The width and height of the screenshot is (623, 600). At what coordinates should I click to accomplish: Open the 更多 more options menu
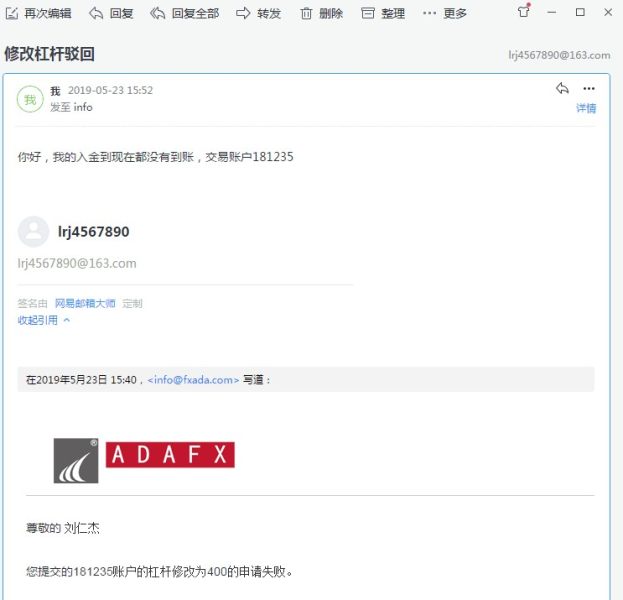tap(444, 13)
